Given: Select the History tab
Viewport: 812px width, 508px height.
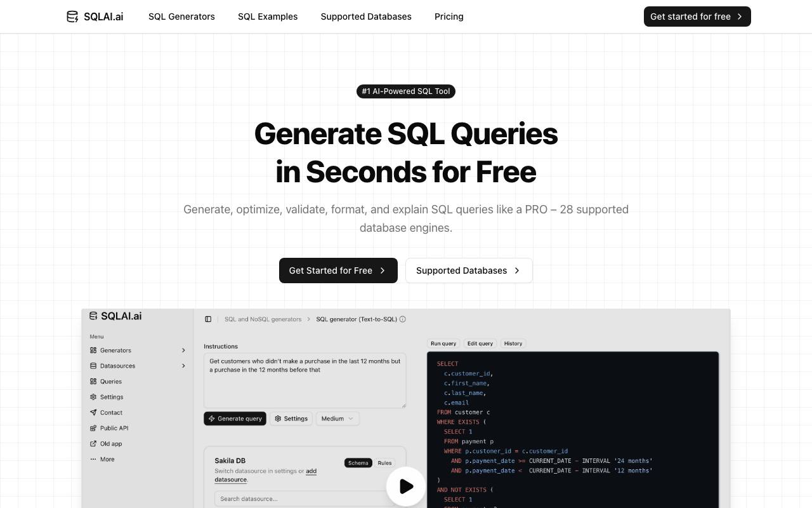Looking at the screenshot, I should click(513, 344).
